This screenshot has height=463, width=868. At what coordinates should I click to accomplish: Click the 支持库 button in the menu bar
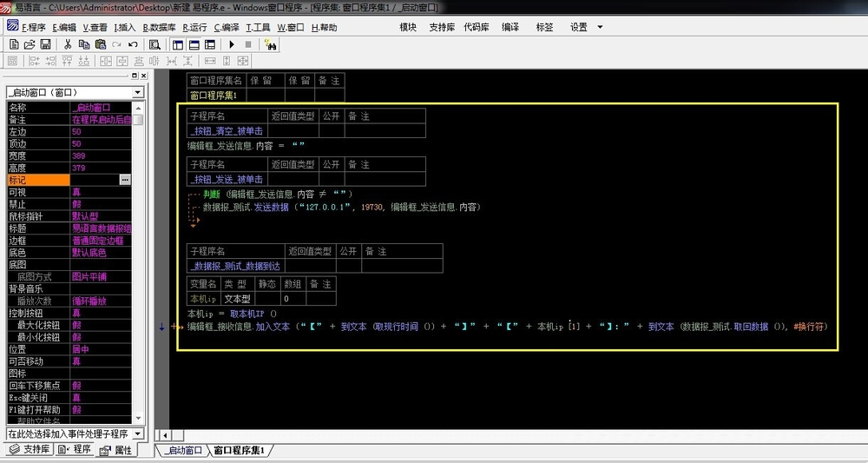coord(442,27)
